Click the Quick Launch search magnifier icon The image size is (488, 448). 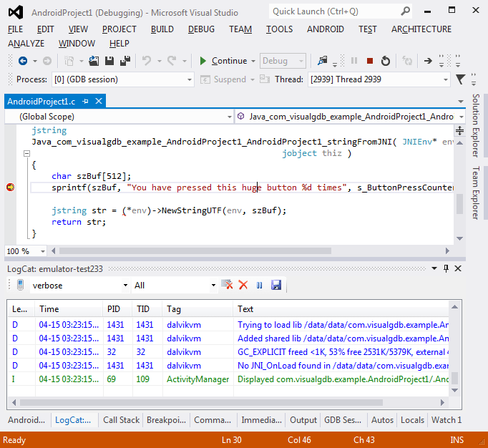405,11
